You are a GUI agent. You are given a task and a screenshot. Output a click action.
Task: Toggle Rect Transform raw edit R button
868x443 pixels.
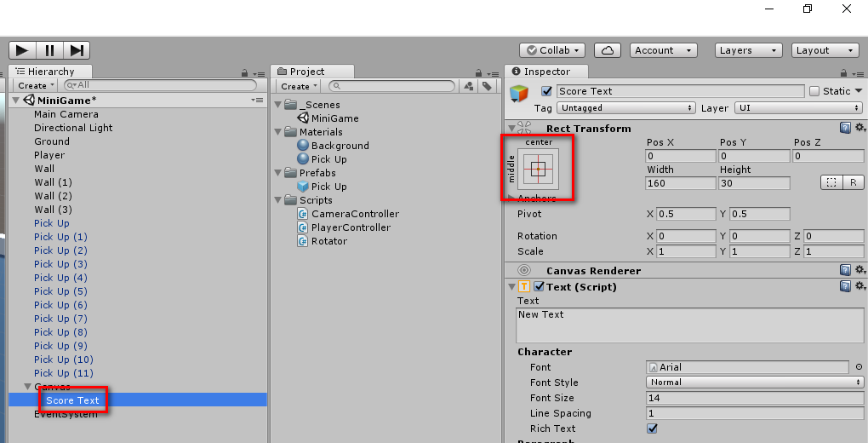[853, 182]
